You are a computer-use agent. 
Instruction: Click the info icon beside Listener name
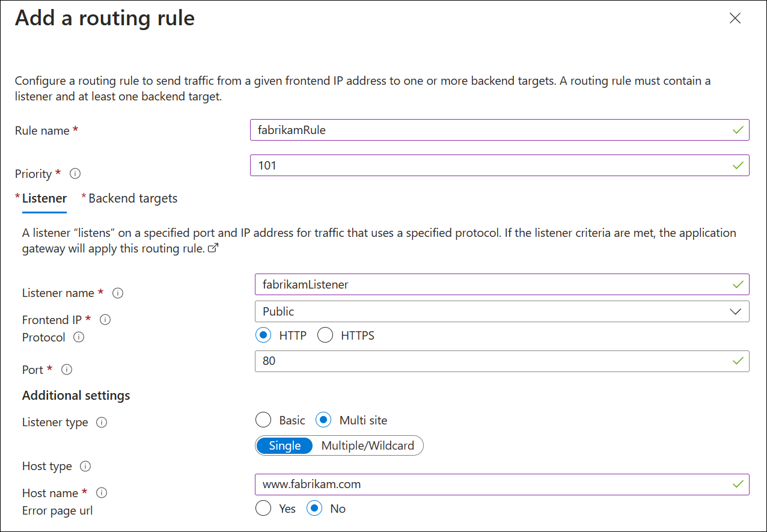[118, 293]
